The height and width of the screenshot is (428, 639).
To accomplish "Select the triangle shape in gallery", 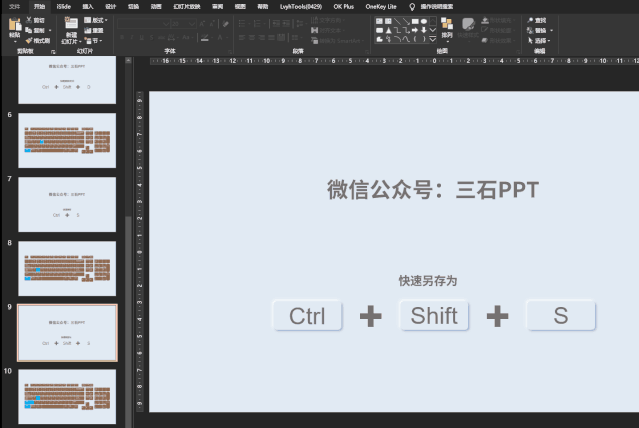I will (388, 30).
